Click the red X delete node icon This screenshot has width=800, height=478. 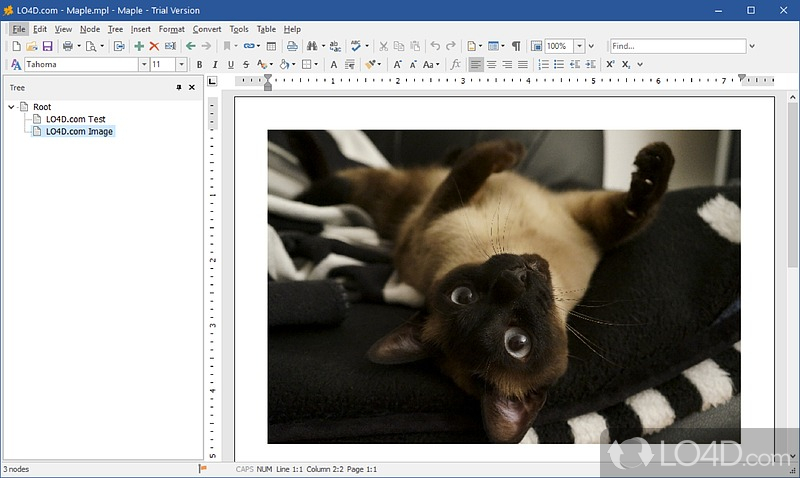(x=154, y=46)
